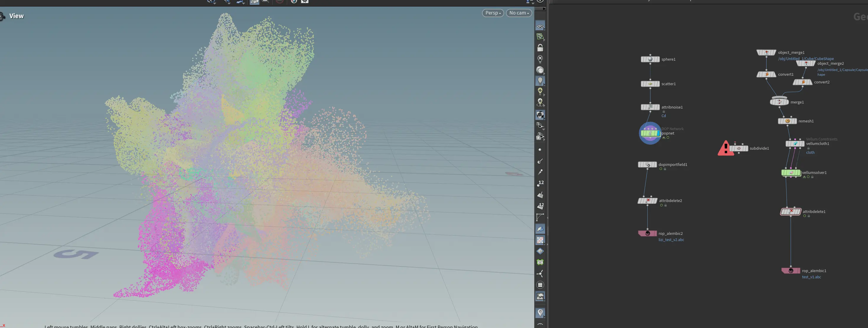
Task: Click the test_v1.abc output file label
Action: pos(811,277)
